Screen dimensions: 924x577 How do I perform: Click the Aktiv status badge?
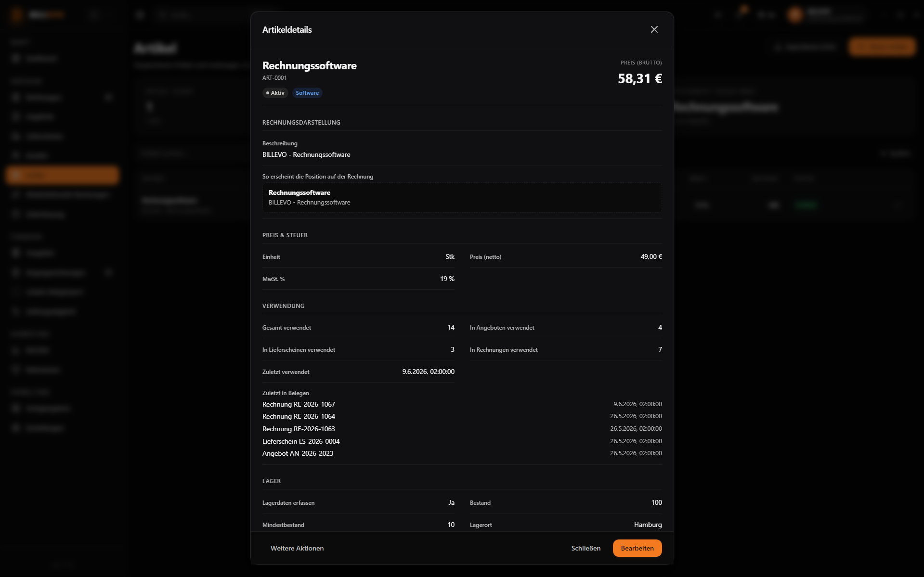click(x=275, y=93)
